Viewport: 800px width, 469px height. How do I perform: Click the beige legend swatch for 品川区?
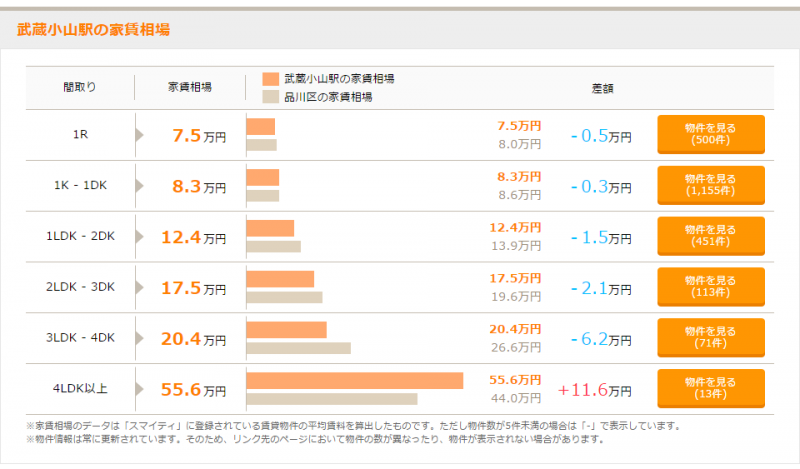point(269,97)
